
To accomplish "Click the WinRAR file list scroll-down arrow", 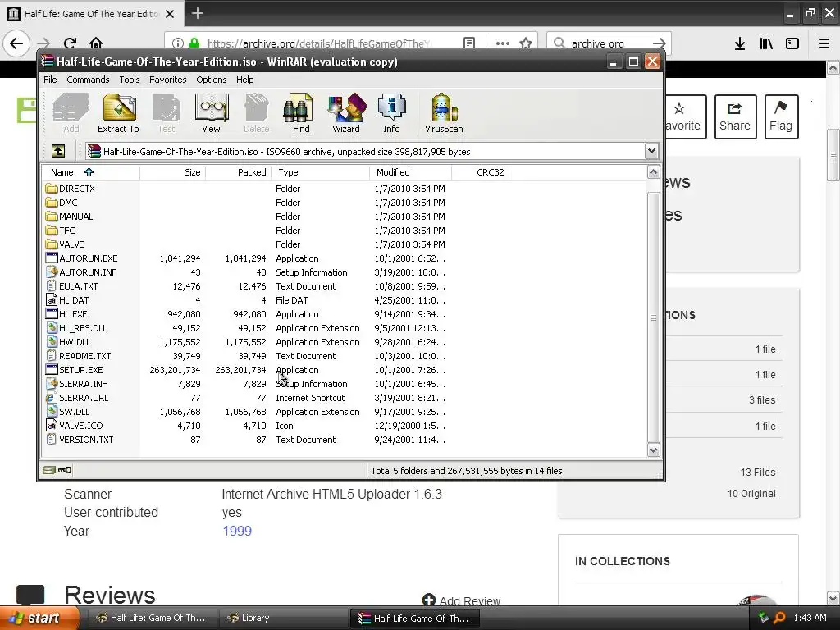I will [x=653, y=450].
